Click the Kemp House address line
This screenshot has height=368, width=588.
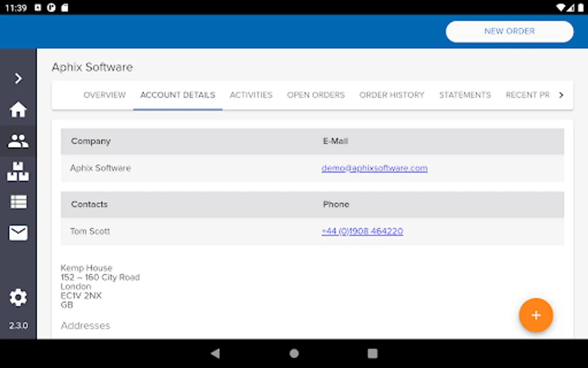coord(86,268)
